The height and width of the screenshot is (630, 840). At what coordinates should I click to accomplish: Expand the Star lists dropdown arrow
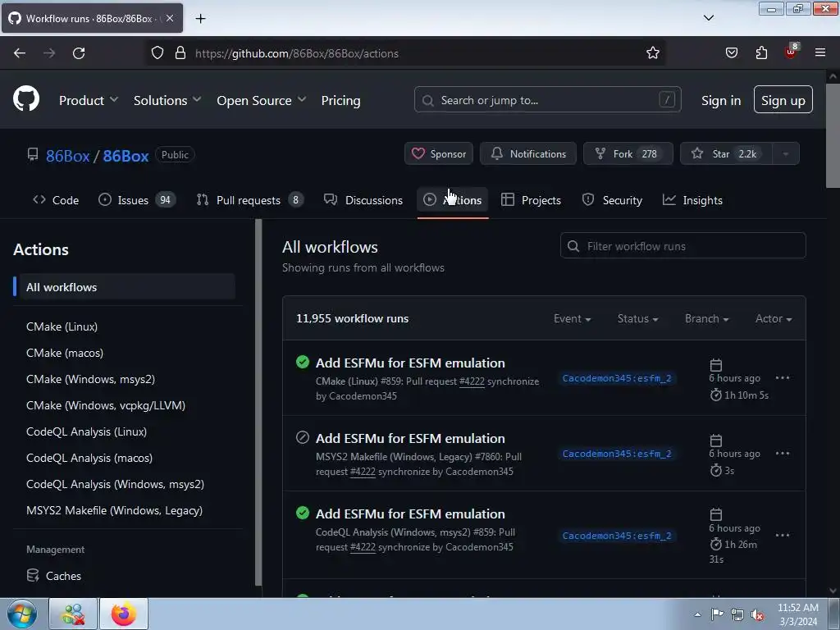[785, 153]
